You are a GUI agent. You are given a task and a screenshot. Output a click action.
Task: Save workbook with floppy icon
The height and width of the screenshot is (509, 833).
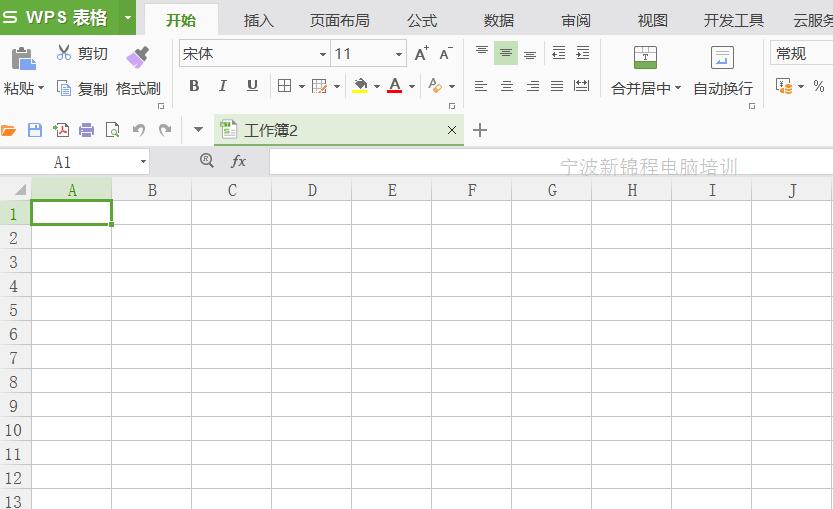point(35,130)
